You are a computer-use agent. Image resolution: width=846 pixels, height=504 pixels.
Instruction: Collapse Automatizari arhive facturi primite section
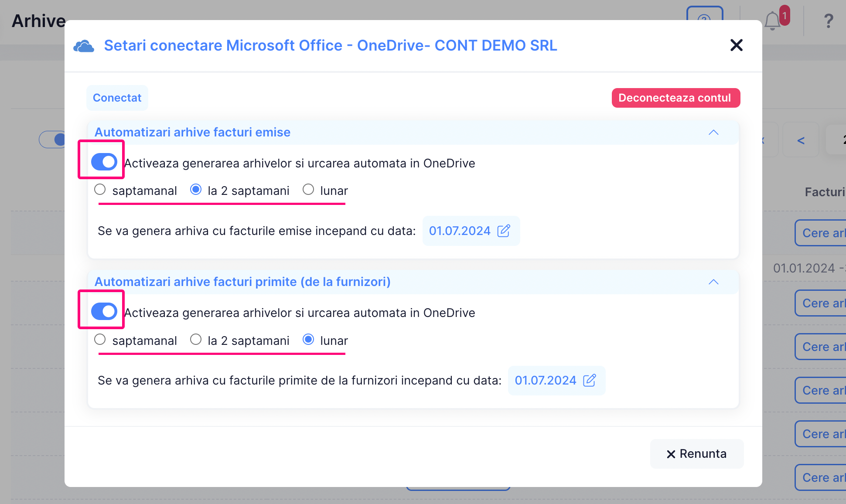coord(713,282)
